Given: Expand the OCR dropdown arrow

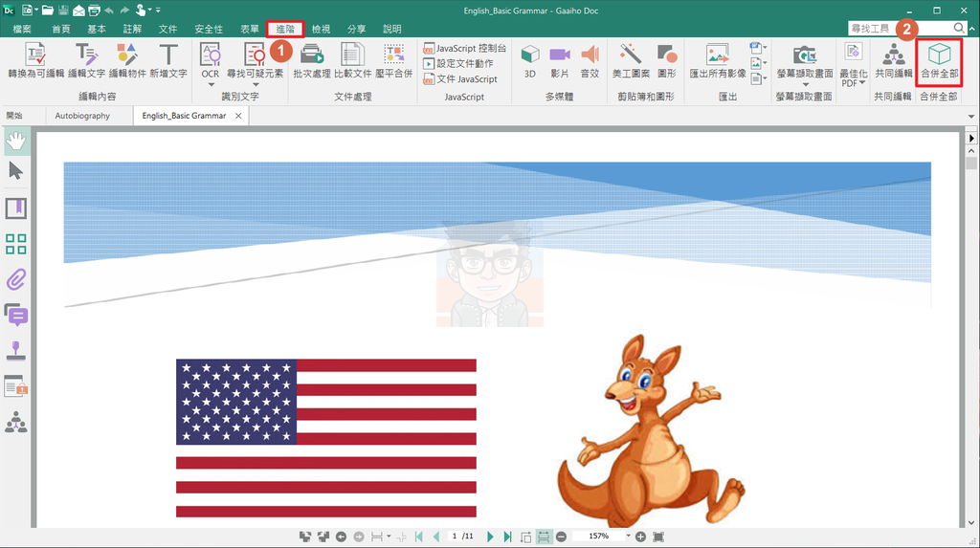Looking at the screenshot, I should pyautogui.click(x=211, y=84).
